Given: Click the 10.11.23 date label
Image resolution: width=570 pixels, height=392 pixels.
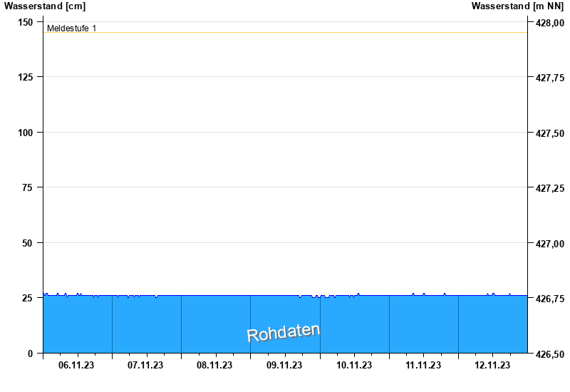Looking at the screenshot, I should tap(354, 366).
